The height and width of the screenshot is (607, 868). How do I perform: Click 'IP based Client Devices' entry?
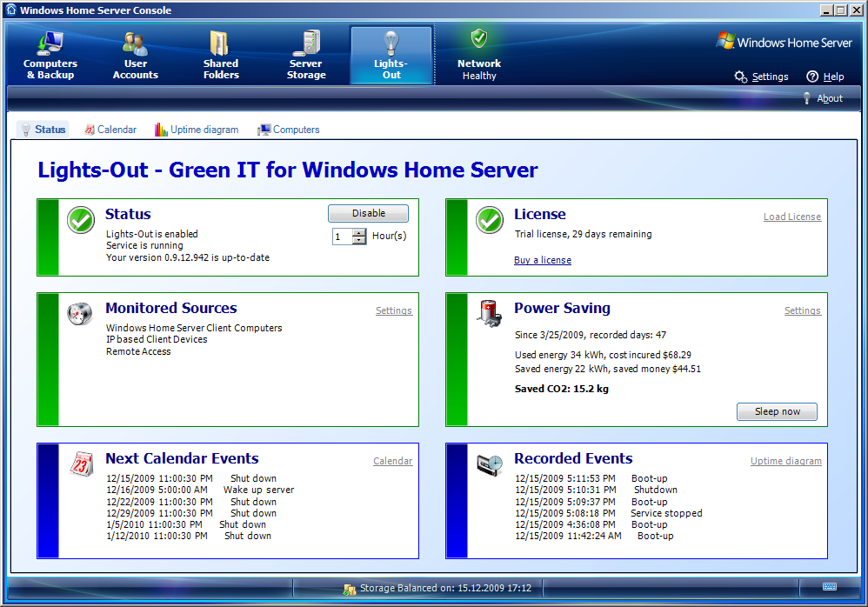pyautogui.click(x=157, y=339)
